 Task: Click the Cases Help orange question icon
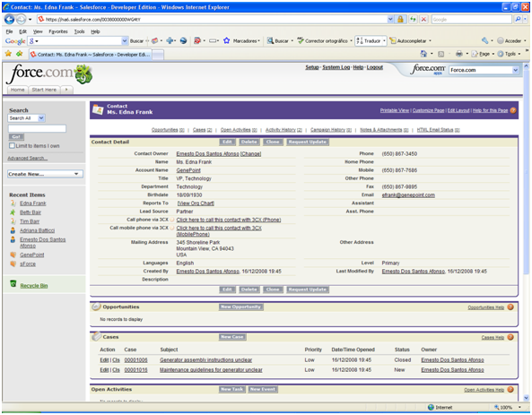tap(510, 337)
